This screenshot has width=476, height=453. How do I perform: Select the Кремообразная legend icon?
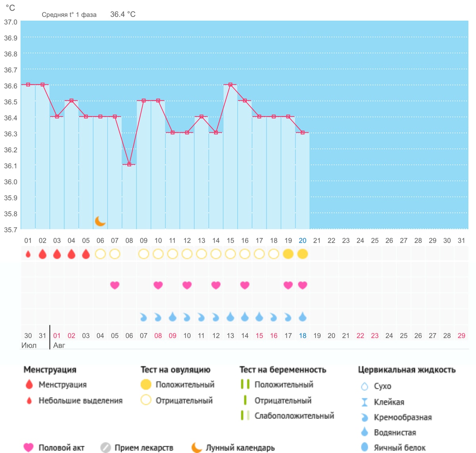pos(365,417)
